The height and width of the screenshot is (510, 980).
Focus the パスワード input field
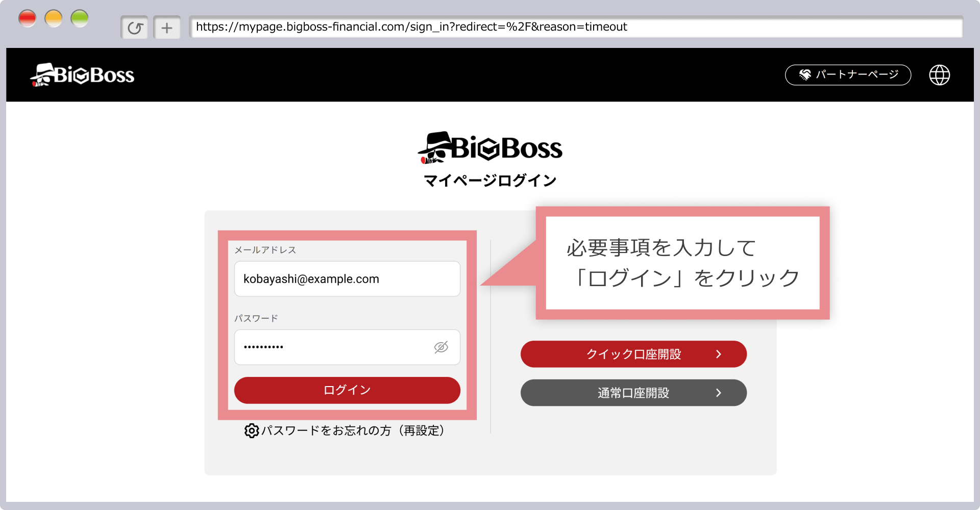coord(347,347)
